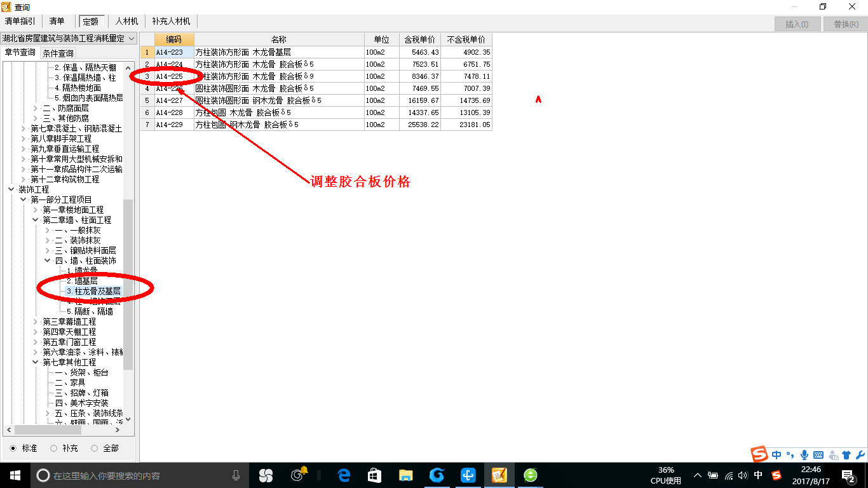The height and width of the screenshot is (488, 868).
Task: Open the swirl icon with bell in taskbar
Action: coord(299,475)
